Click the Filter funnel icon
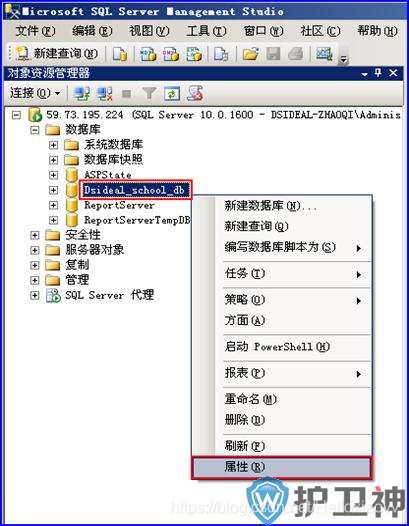Image resolution: width=409 pixels, height=526 pixels. (x=149, y=94)
